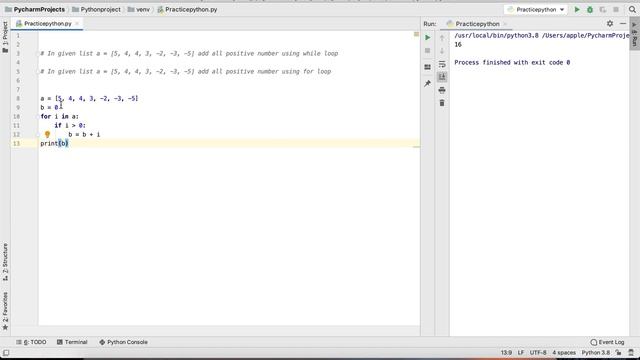Open the 6: TODO tool window
The height and width of the screenshot is (360, 640).
pyautogui.click(x=31, y=342)
